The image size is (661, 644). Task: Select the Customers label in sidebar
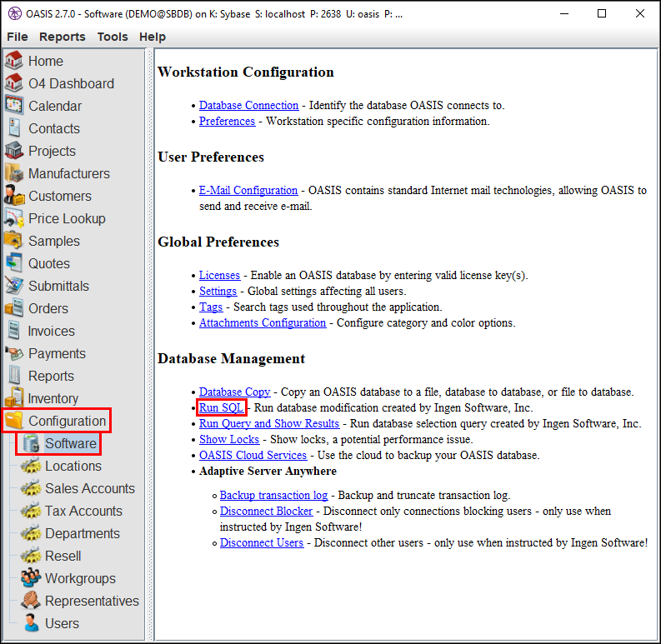click(60, 196)
